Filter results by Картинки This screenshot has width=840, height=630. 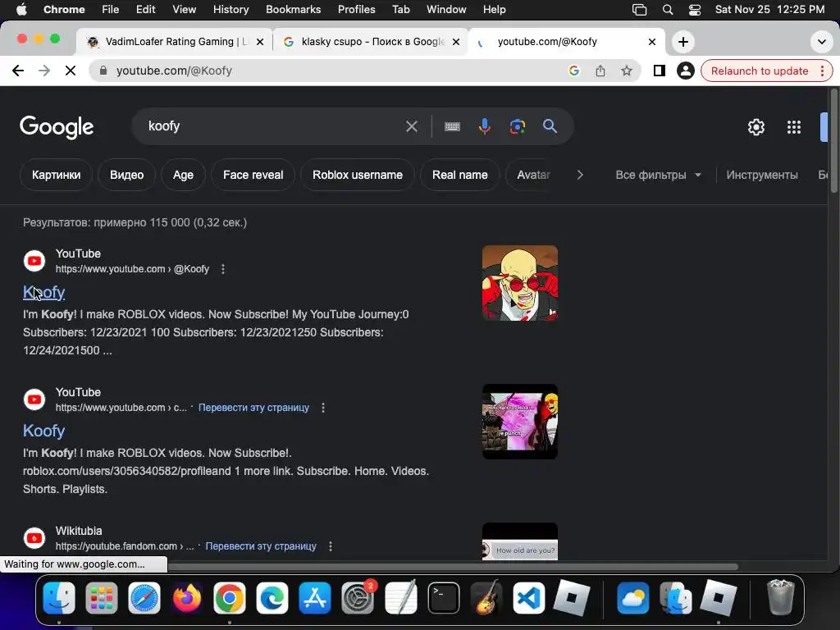pyautogui.click(x=57, y=176)
